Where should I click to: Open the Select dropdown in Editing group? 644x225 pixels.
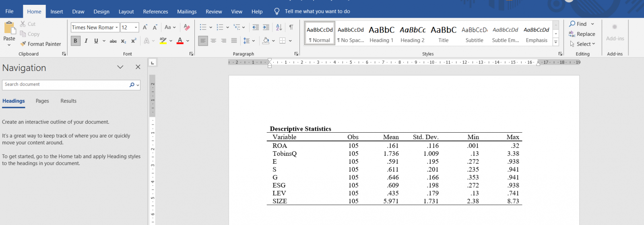(582, 44)
